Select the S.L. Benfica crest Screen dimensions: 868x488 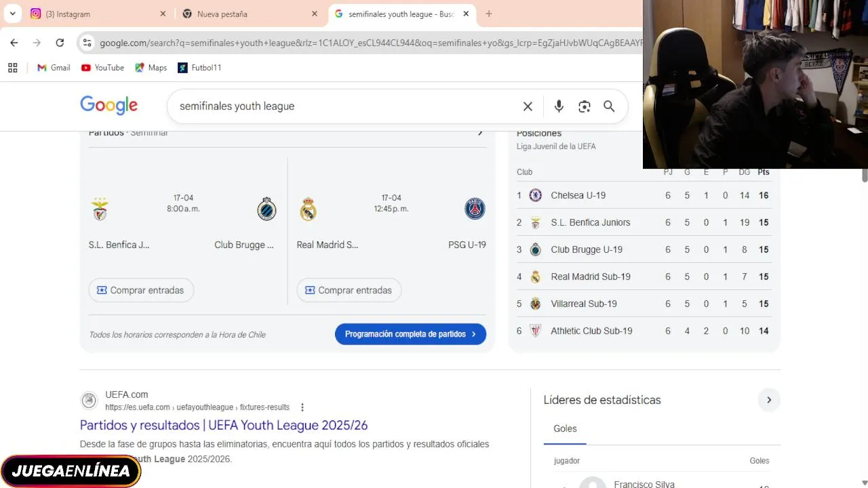click(100, 209)
